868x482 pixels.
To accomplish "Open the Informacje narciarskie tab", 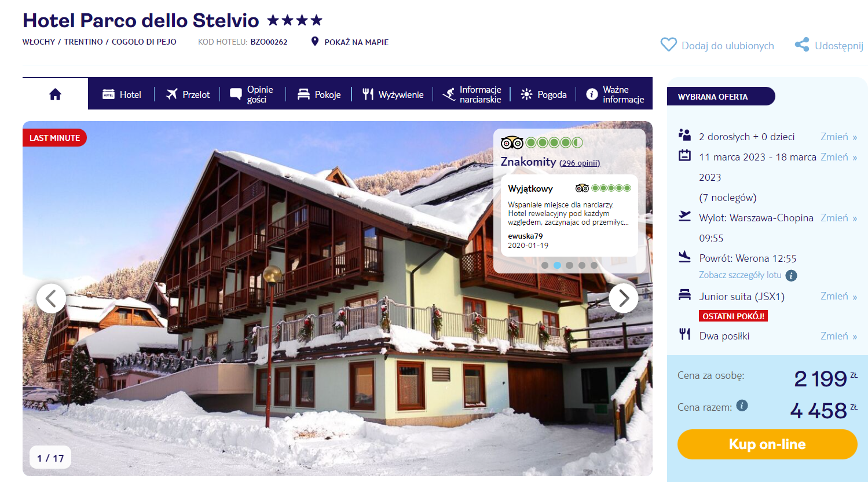I will 472,94.
